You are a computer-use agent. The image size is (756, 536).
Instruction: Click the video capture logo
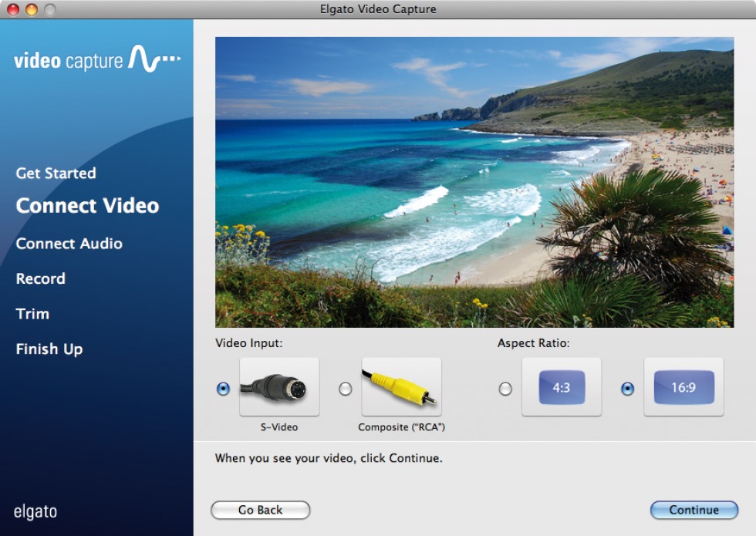[97, 60]
